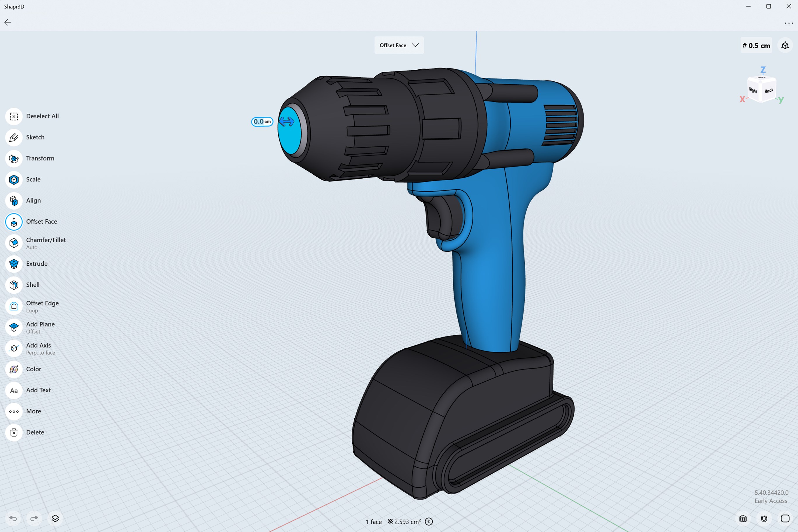Minimize the Shapr3D window

click(748, 6)
